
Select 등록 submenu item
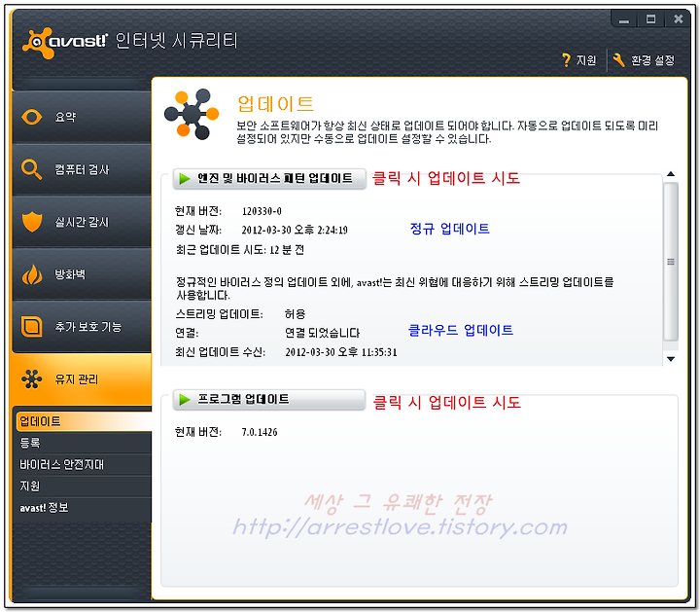tap(84, 443)
